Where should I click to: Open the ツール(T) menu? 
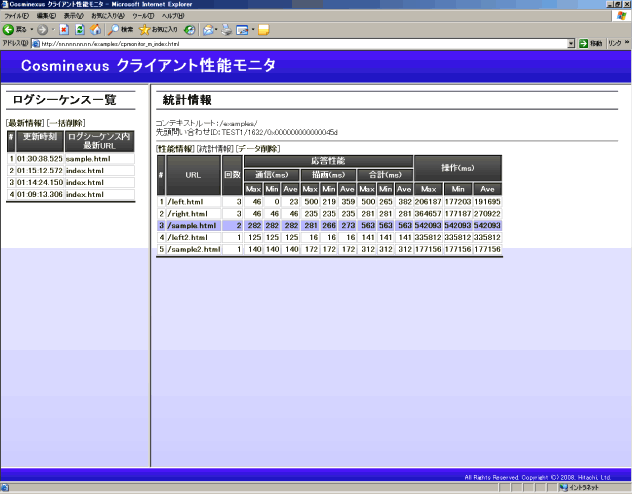(x=143, y=16)
